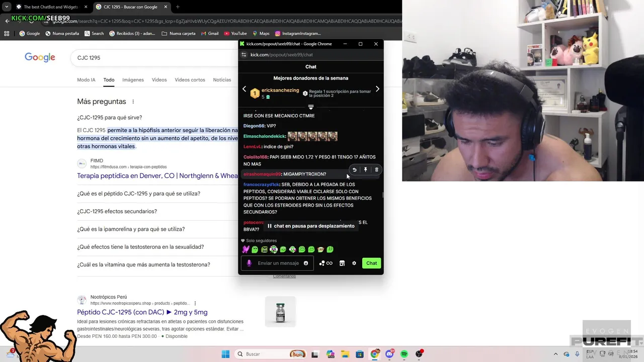The height and width of the screenshot is (362, 644).
Task: Insert the last green emote in row
Action: 330,249
